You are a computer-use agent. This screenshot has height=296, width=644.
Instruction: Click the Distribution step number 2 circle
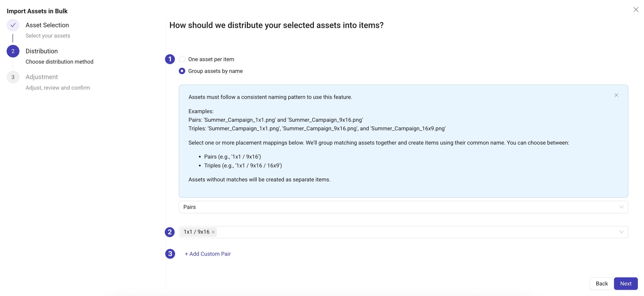(13, 51)
